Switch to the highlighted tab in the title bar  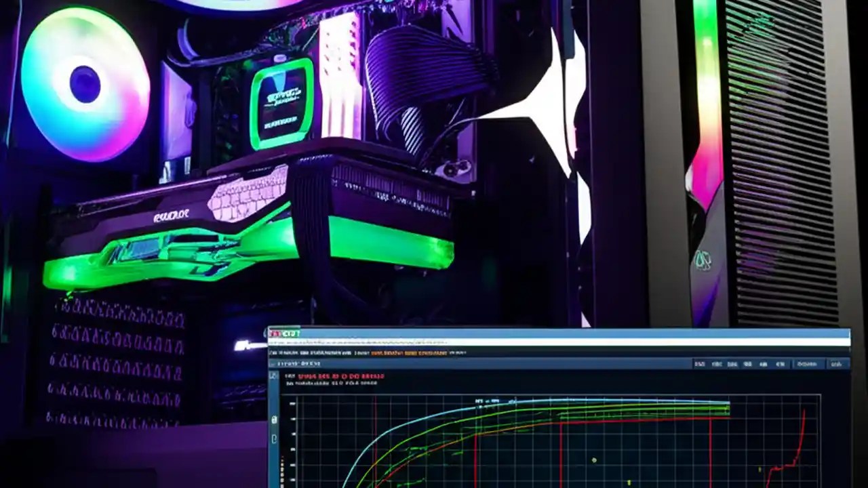288,333
